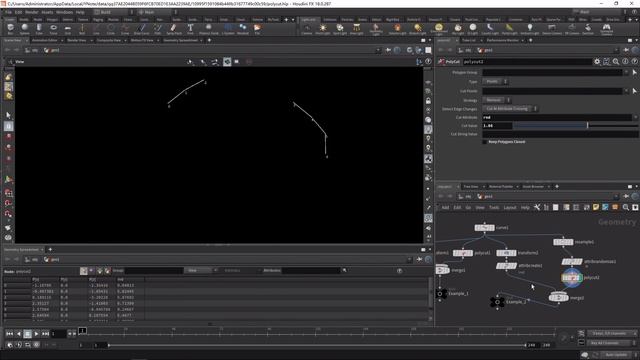The image size is (640, 360).
Task: Select the viewport Select tool arrow
Action: [x=8, y=116]
